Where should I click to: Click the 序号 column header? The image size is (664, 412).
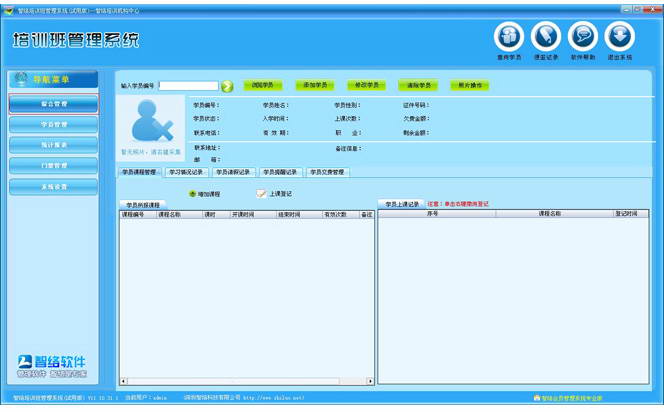tap(437, 214)
